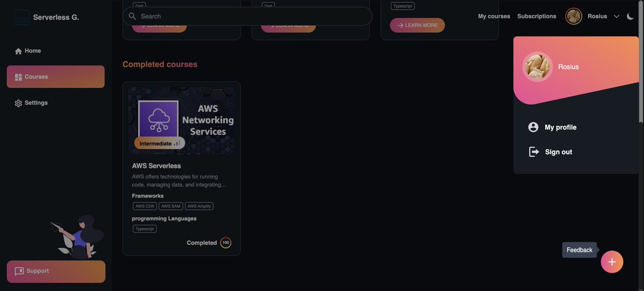Open Subscriptions link in header
644x291 pixels.
(537, 16)
